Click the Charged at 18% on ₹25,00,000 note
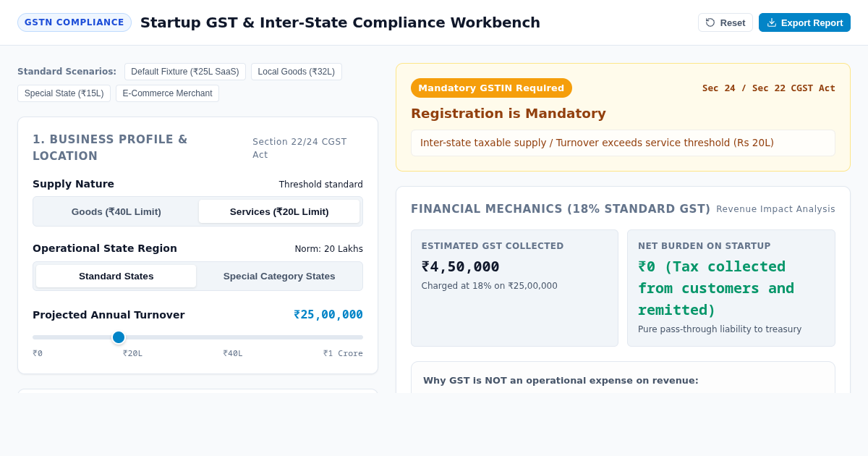Screen dimensions: 868x456 point(490,286)
